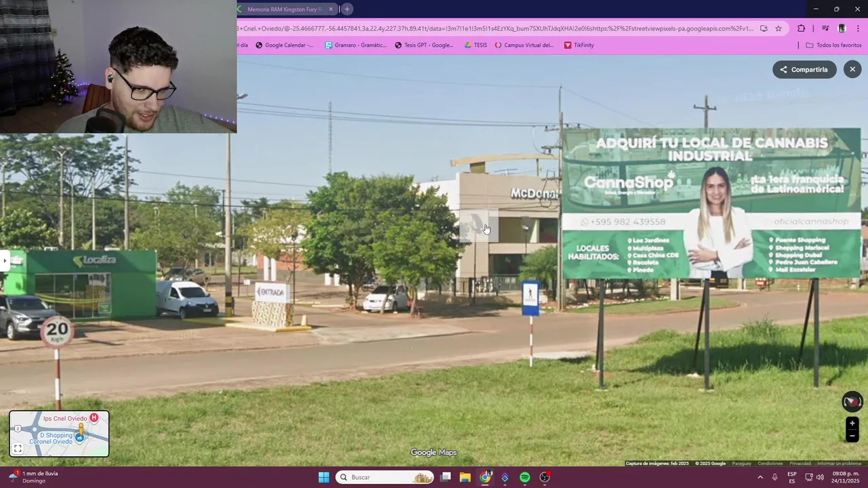Open the Campus Virtual bookmark
This screenshot has height=488, width=868.
click(524, 45)
